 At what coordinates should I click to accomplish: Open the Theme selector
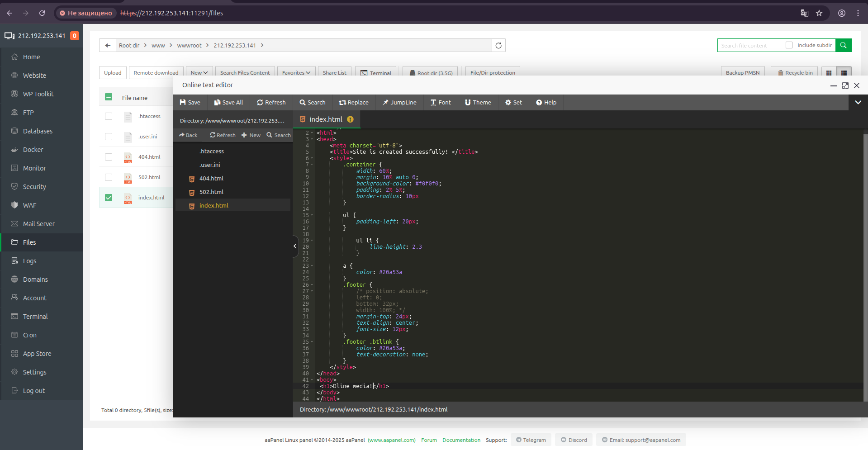478,103
